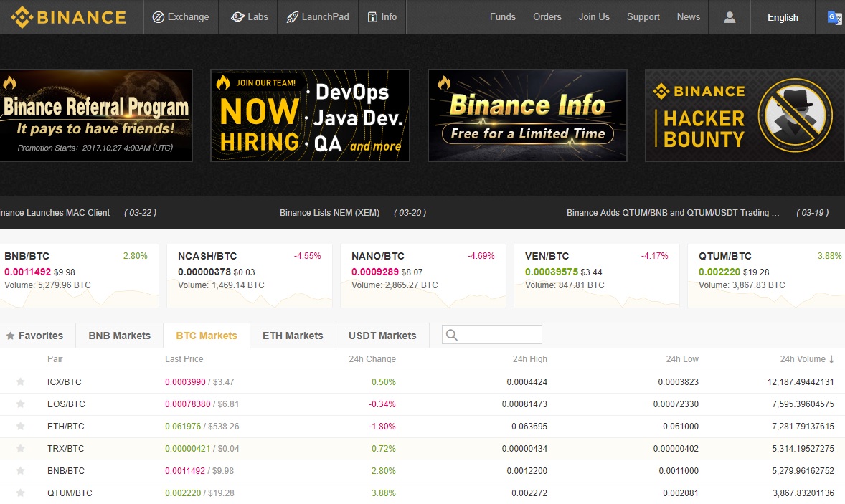The width and height of the screenshot is (845, 504).
Task: Open the QTUM/BTC ticker card
Action: coord(766,276)
